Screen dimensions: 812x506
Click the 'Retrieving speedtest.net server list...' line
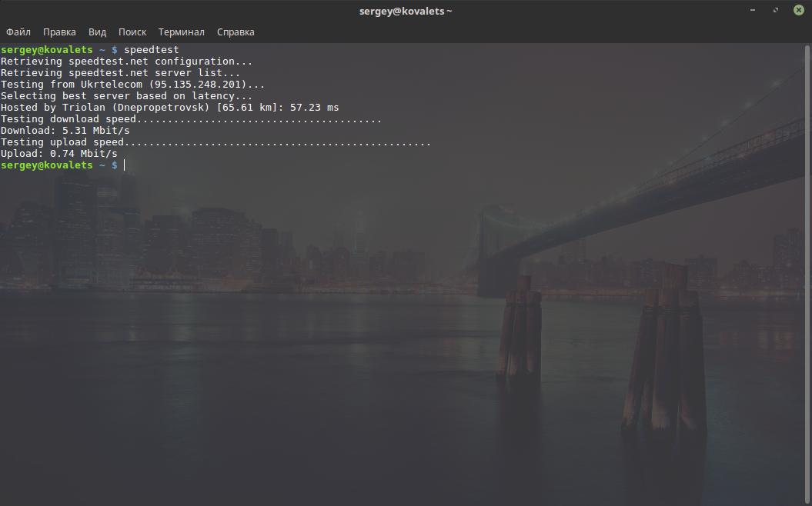[x=120, y=73]
